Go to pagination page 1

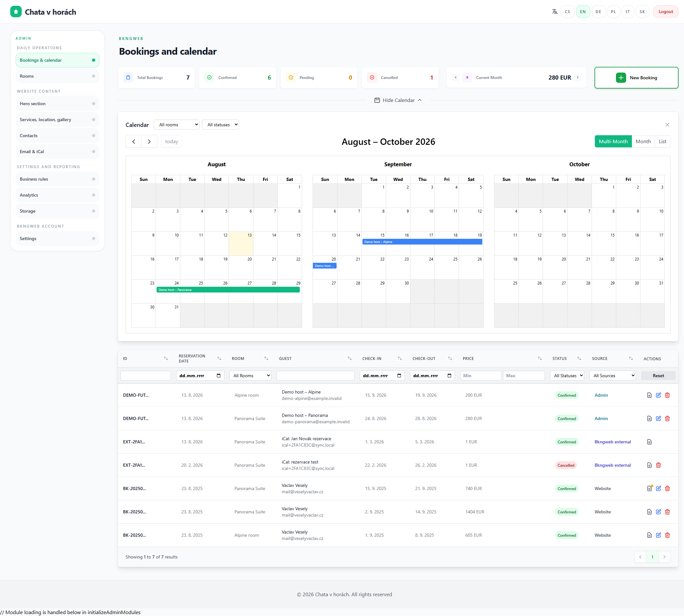[652, 557]
